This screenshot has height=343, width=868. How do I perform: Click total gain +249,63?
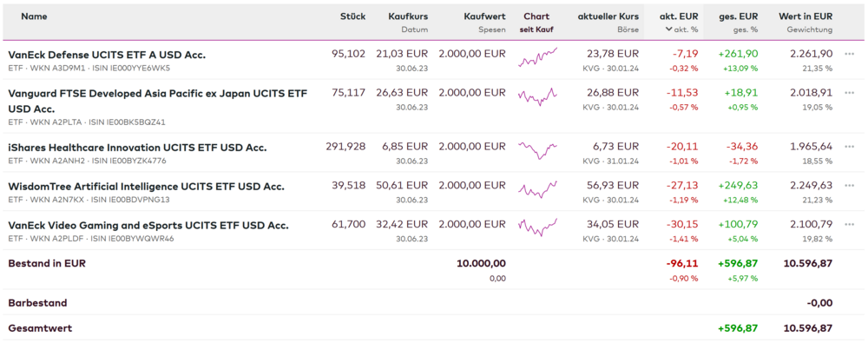tap(739, 186)
